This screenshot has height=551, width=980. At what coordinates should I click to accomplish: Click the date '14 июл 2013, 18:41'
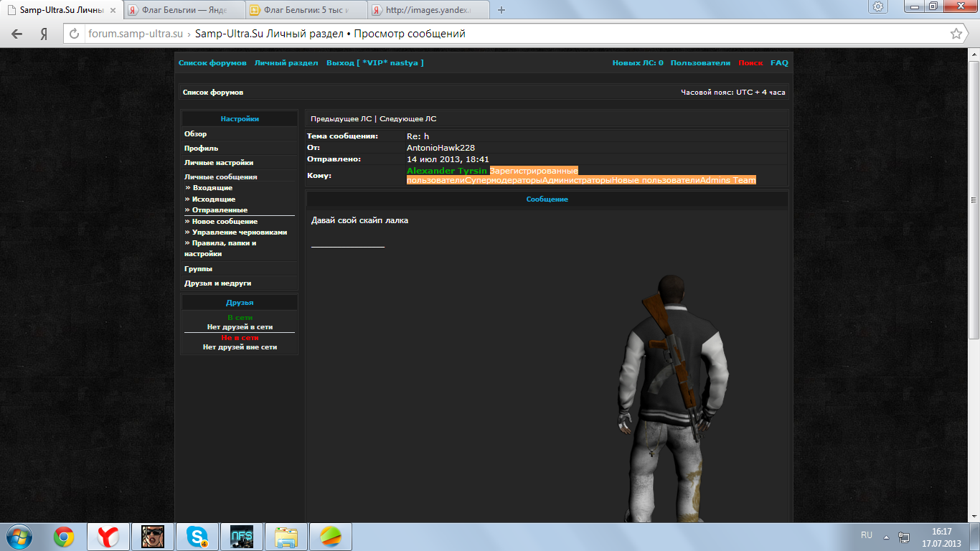point(448,159)
